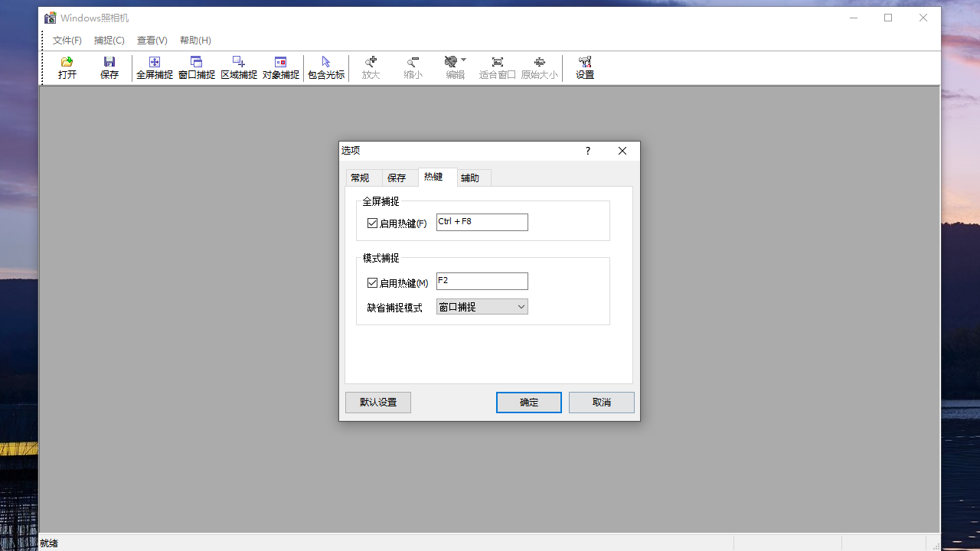Click inside the Ctrl+F8 hotkey field
The width and height of the screenshot is (980, 551).
point(482,222)
